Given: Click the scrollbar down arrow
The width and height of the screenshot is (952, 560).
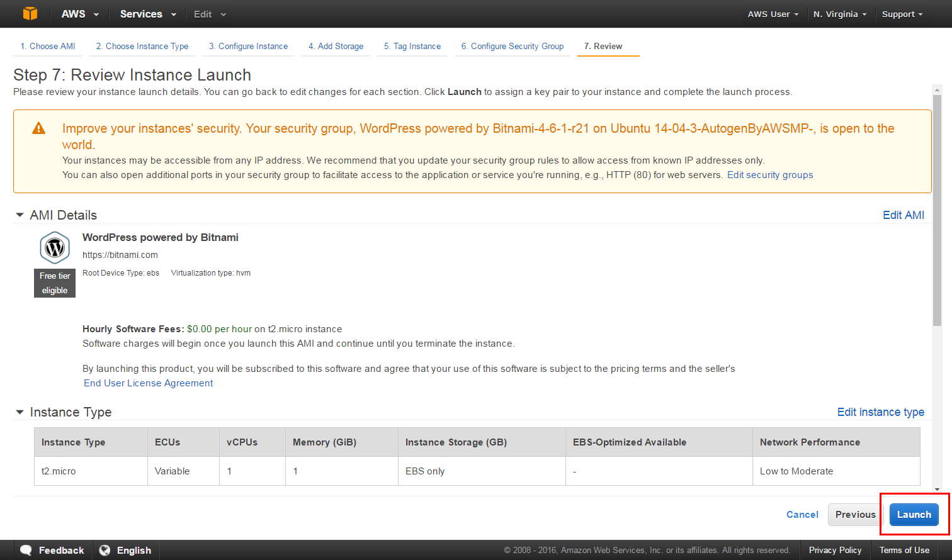Looking at the screenshot, I should pyautogui.click(x=937, y=490).
